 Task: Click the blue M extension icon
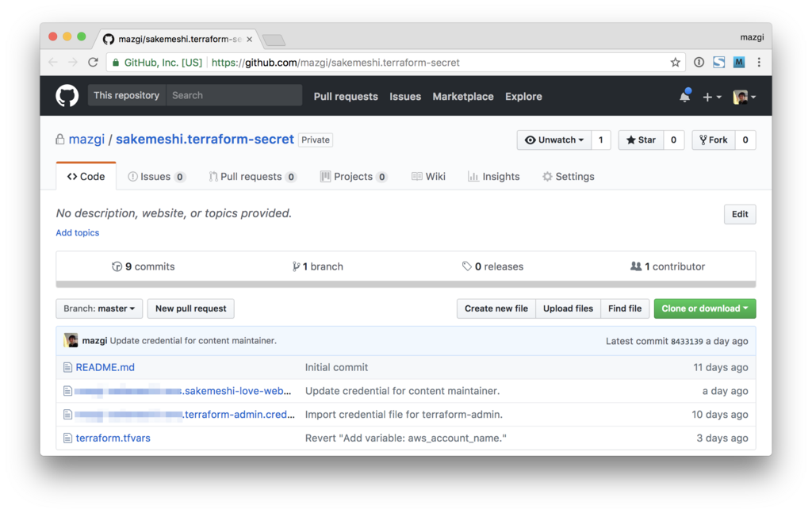coord(739,62)
